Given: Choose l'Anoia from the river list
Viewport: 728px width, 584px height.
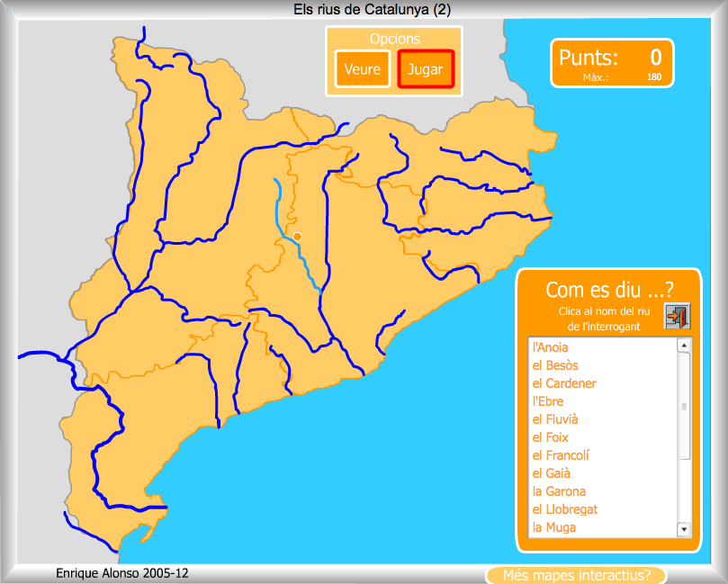Looking at the screenshot, I should pos(551,347).
